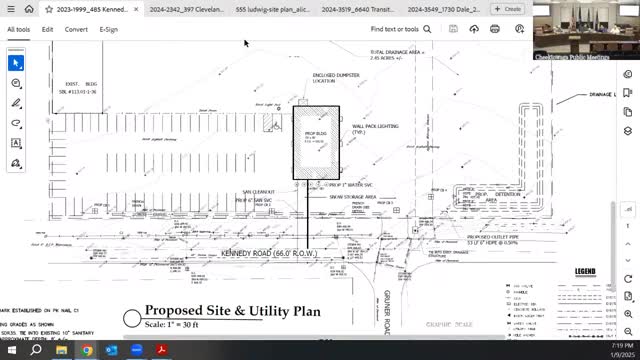This screenshot has width=640, height=360.
Task: Go to the Acrobat Home icon
Action: pyautogui.click(x=29, y=9)
